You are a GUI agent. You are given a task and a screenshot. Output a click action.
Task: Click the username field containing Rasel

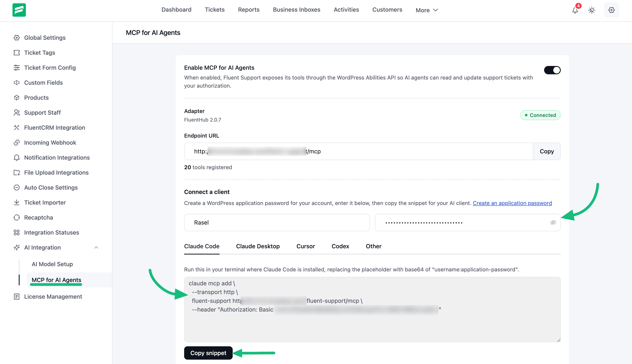coord(277,222)
